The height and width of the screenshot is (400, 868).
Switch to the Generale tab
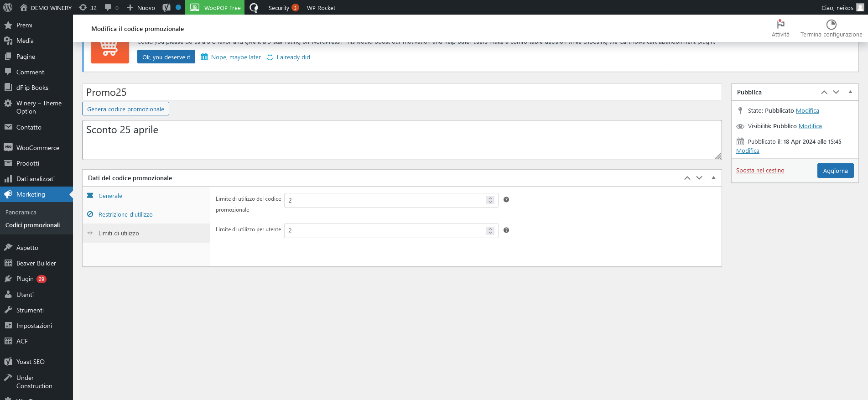tap(110, 196)
